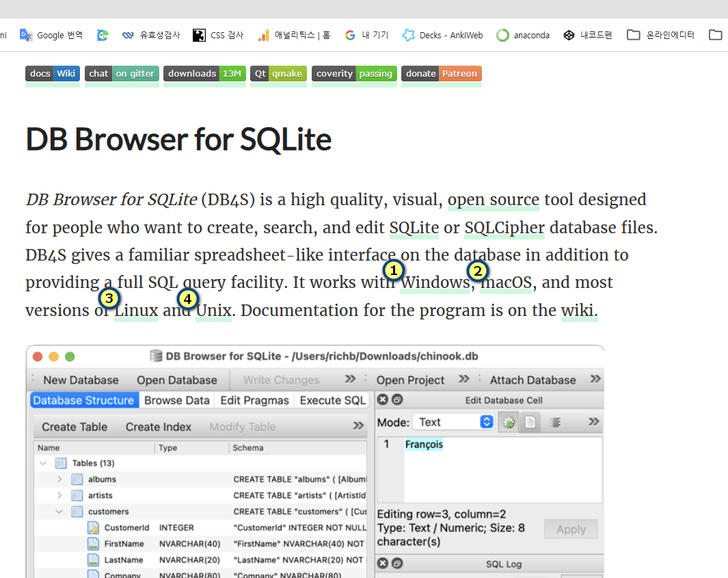This screenshot has height=578, width=728.
Task: Click the DB Browser screenshot image
Action: point(314,462)
